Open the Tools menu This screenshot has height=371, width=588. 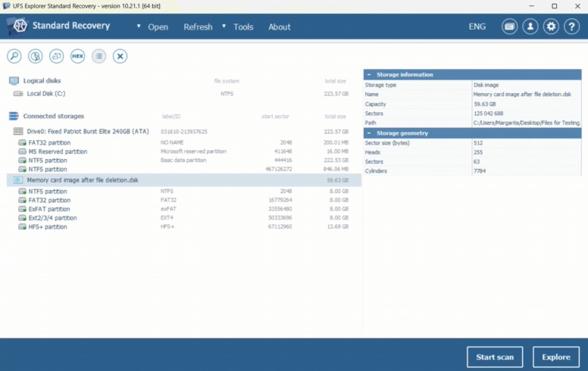point(243,27)
